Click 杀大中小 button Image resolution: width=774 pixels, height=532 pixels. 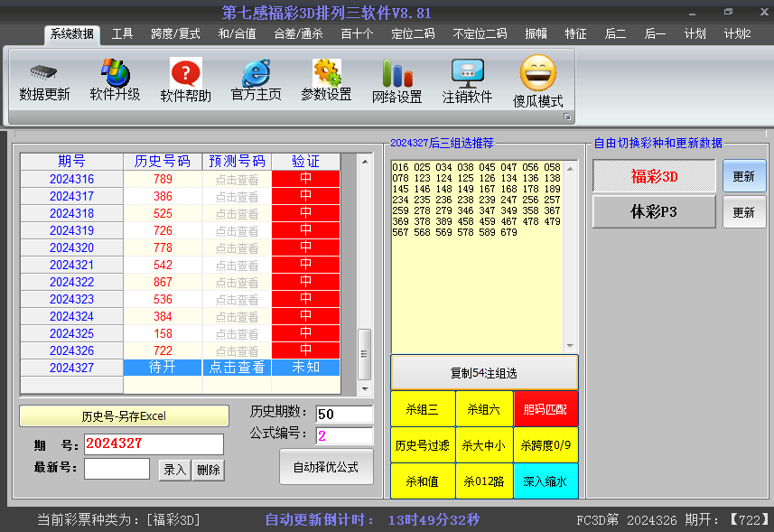click(484, 445)
